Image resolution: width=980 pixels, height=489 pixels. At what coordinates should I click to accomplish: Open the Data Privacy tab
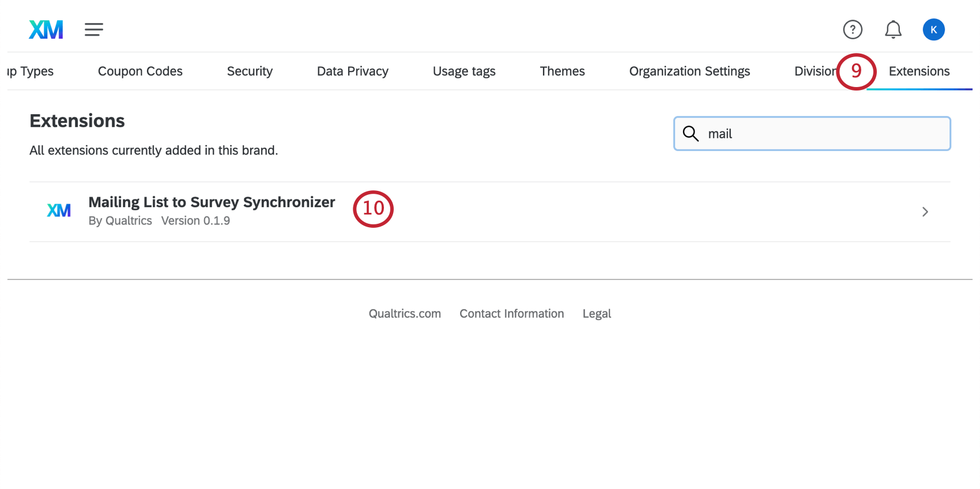[353, 71]
